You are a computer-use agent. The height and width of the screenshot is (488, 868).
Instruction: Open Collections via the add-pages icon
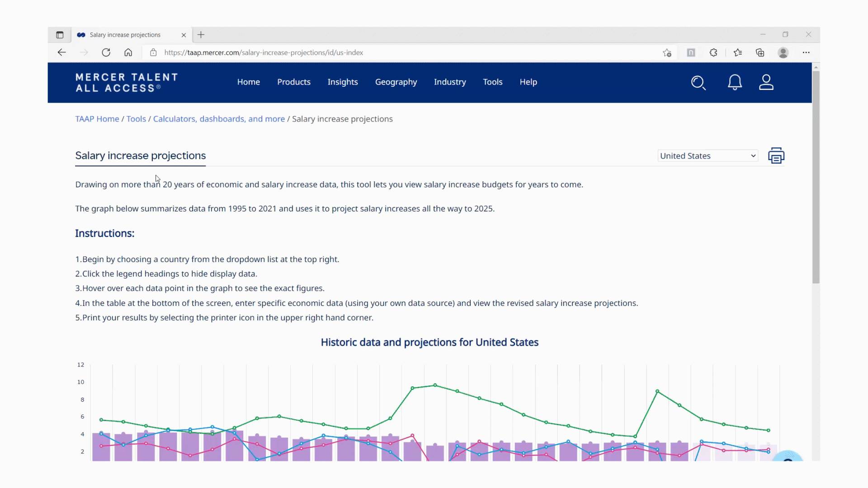click(x=759, y=52)
